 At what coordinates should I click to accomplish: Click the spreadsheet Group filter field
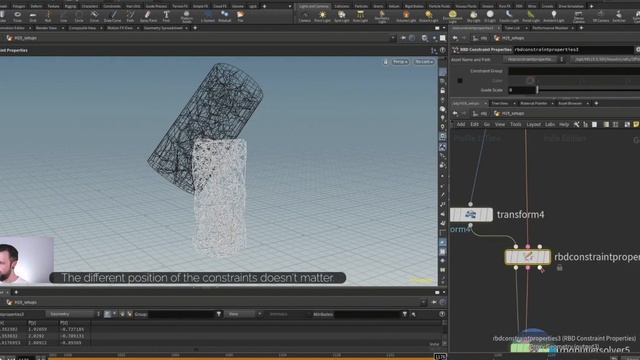[x=181, y=314]
